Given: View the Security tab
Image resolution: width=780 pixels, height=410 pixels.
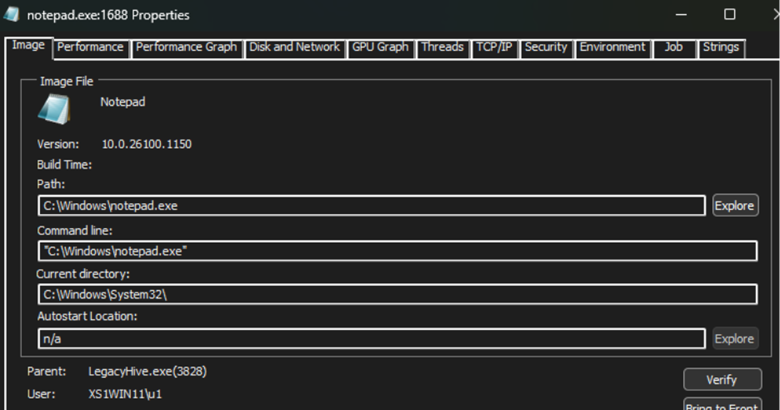Looking at the screenshot, I should [546, 48].
